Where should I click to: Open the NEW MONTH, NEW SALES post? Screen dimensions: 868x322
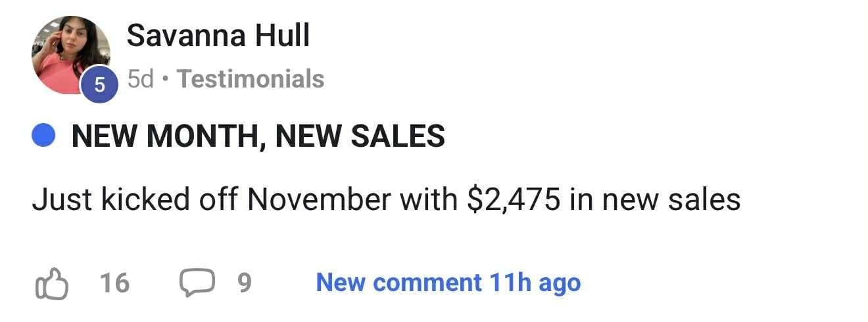point(258,136)
